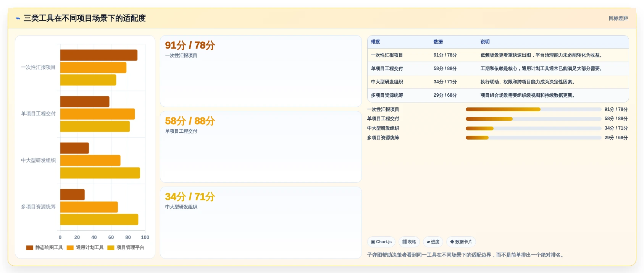Click the 中大型研发组织 progress bar
Viewport: 644px width, 273px height.
pyautogui.click(x=533, y=128)
